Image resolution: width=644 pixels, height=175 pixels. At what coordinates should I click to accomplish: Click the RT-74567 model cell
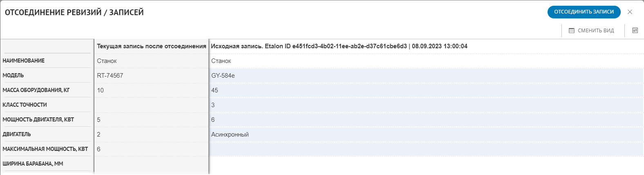pyautogui.click(x=110, y=76)
